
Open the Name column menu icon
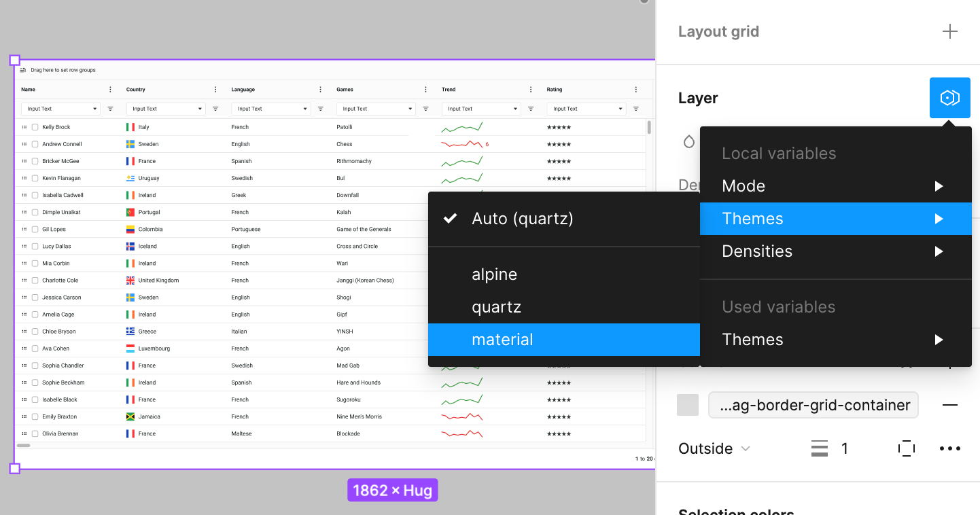[x=111, y=90]
